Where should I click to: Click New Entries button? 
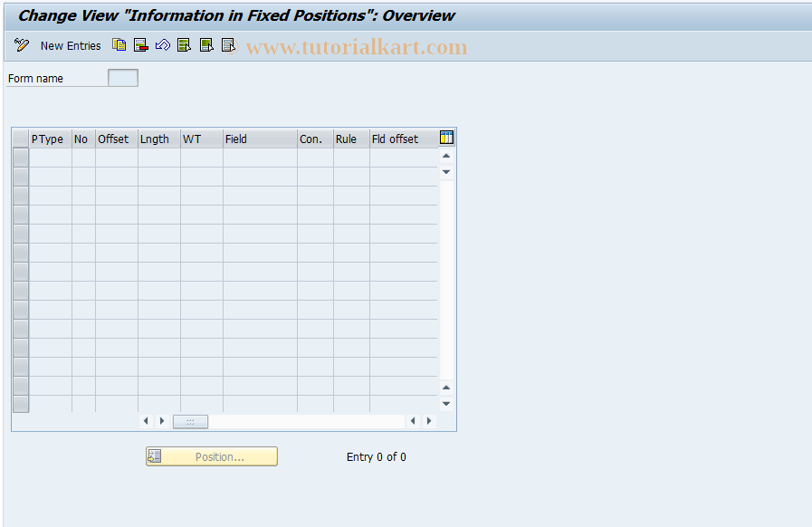[71, 45]
